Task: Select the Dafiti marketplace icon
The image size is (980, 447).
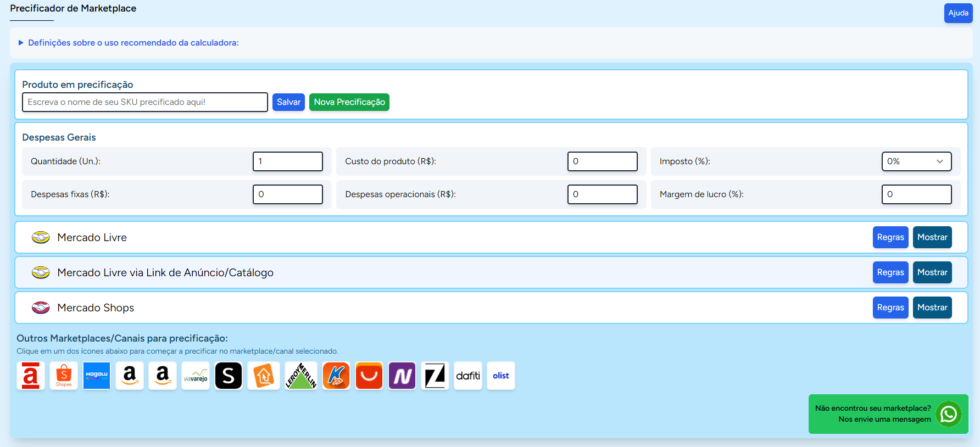Action: (468, 376)
